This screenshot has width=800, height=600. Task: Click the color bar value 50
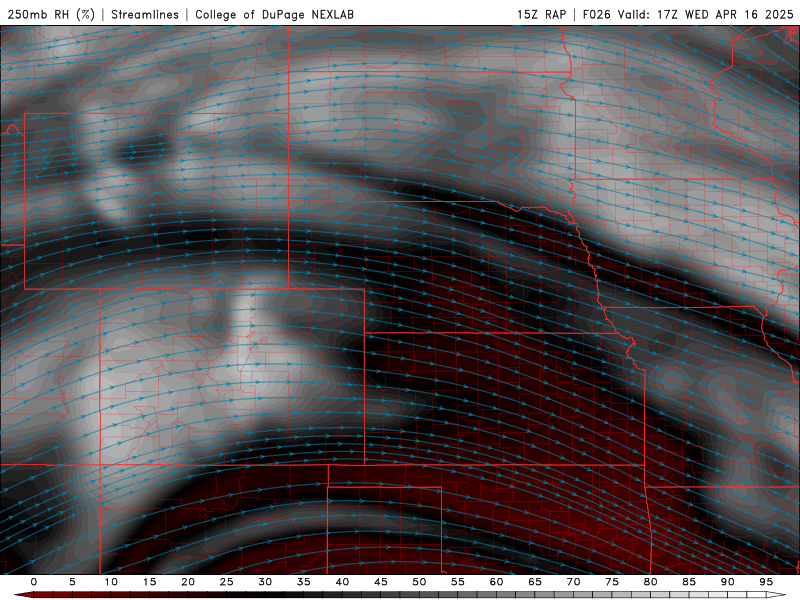tap(419, 582)
